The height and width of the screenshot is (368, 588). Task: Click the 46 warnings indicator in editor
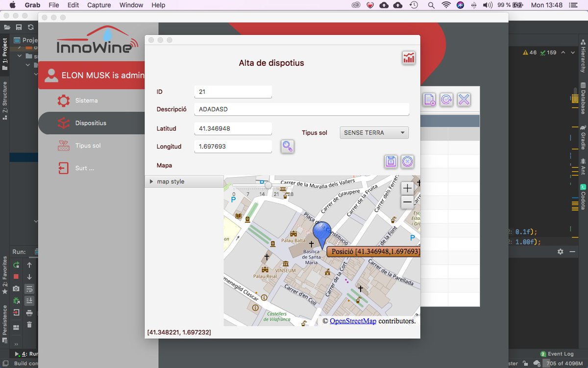coord(530,53)
